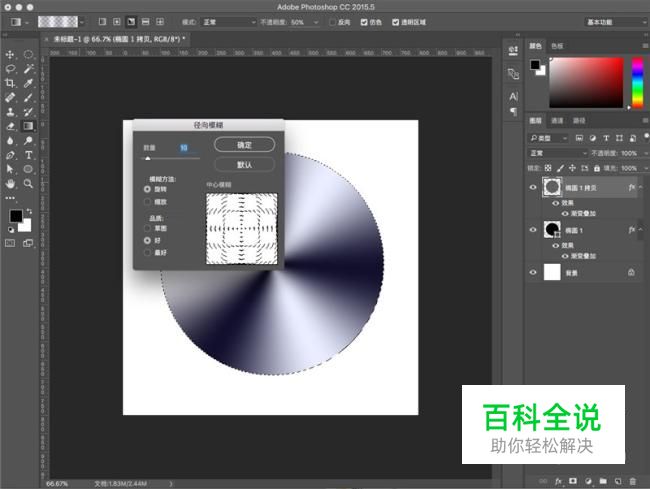Viewport: 650px width, 489px height.
Task: Toggle Quick Mask mode icon
Action: pyautogui.click(x=10, y=243)
